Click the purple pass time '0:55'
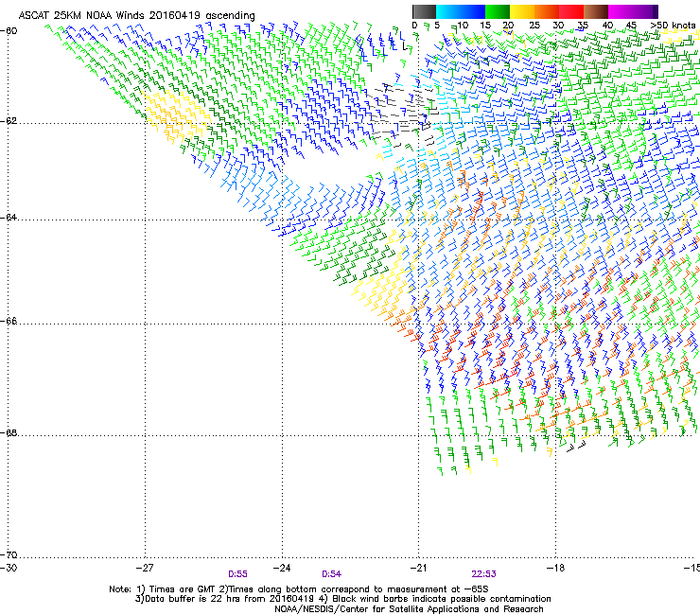 tap(237, 574)
